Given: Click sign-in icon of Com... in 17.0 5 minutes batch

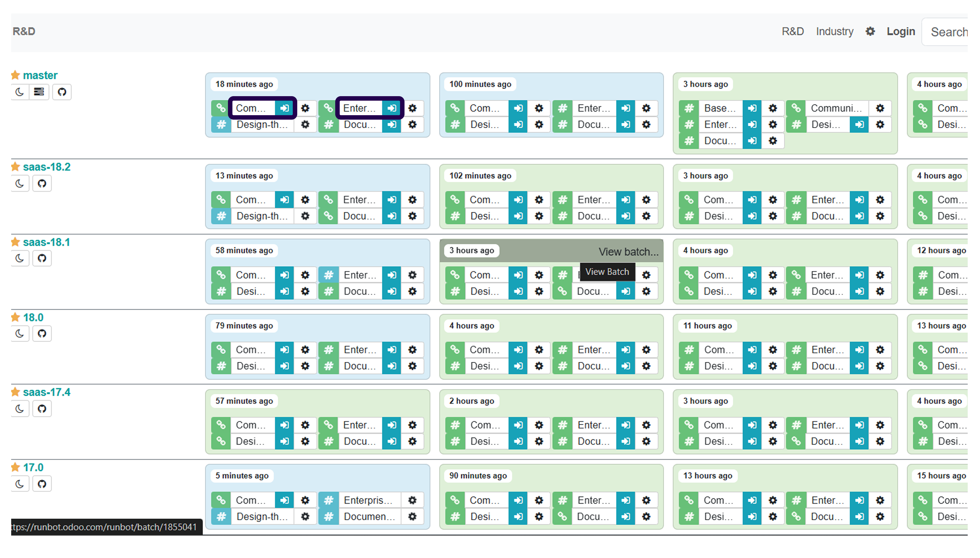Looking at the screenshot, I should click(285, 500).
